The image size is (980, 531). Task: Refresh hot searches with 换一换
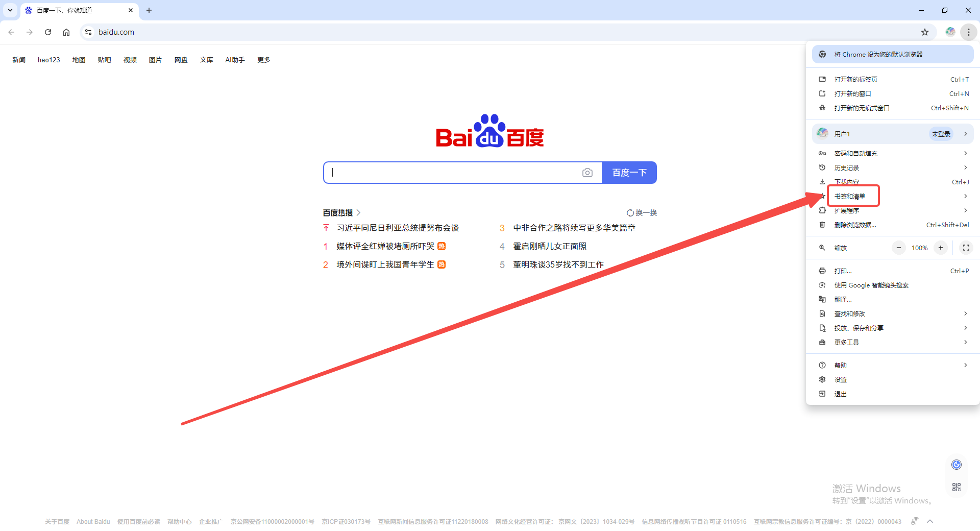tap(642, 213)
